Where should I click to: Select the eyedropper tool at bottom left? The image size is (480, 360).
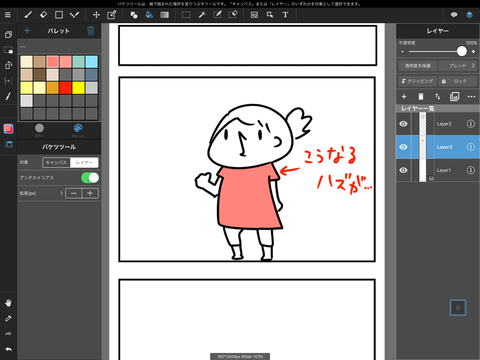click(x=8, y=318)
